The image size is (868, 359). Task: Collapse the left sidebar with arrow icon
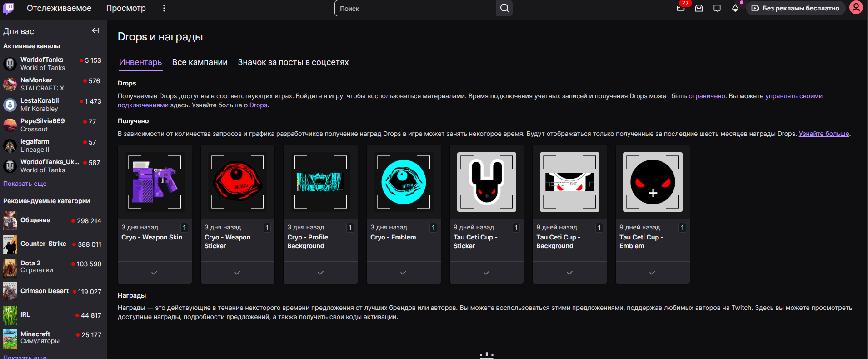95,30
